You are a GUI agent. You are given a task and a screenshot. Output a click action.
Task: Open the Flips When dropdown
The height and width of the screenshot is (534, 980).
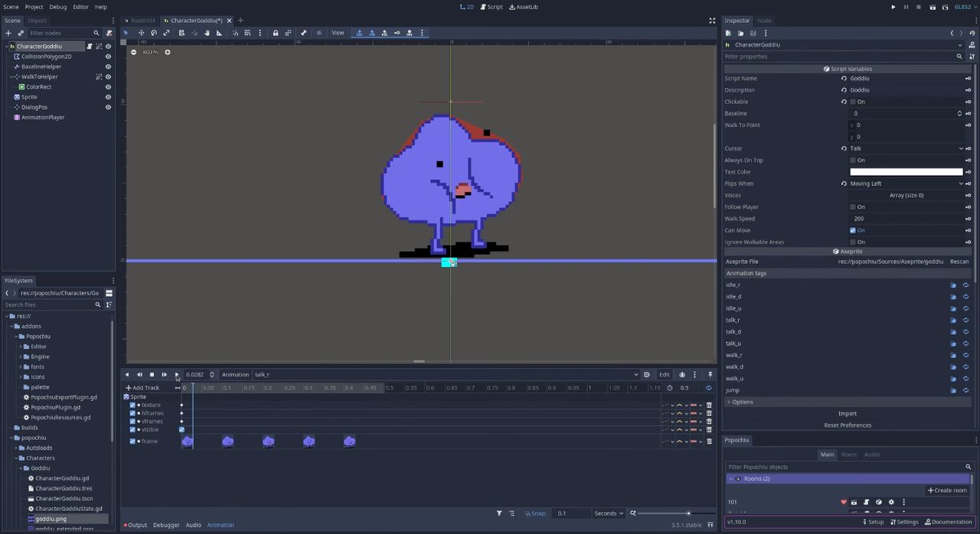coord(906,184)
